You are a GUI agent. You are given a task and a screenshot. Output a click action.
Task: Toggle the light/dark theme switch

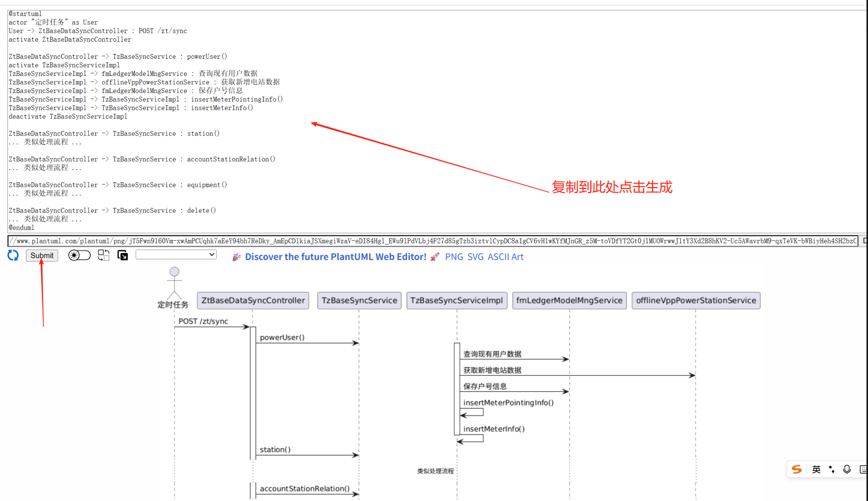(79, 255)
